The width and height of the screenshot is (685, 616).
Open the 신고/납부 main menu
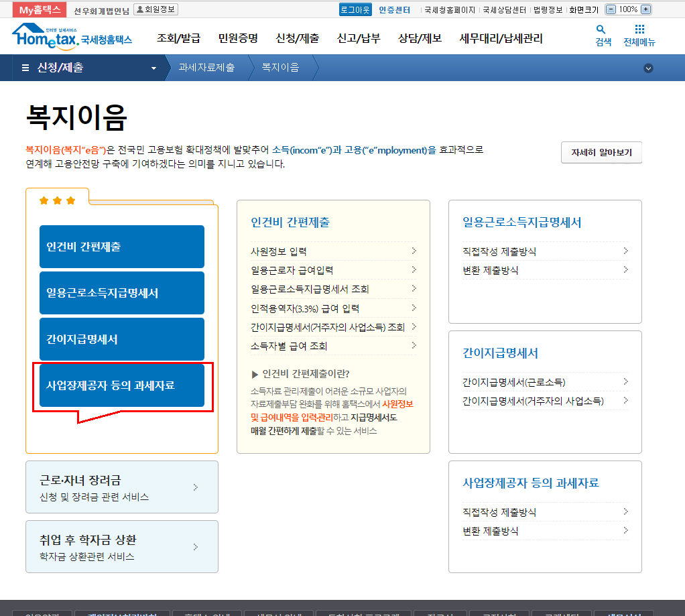point(358,38)
